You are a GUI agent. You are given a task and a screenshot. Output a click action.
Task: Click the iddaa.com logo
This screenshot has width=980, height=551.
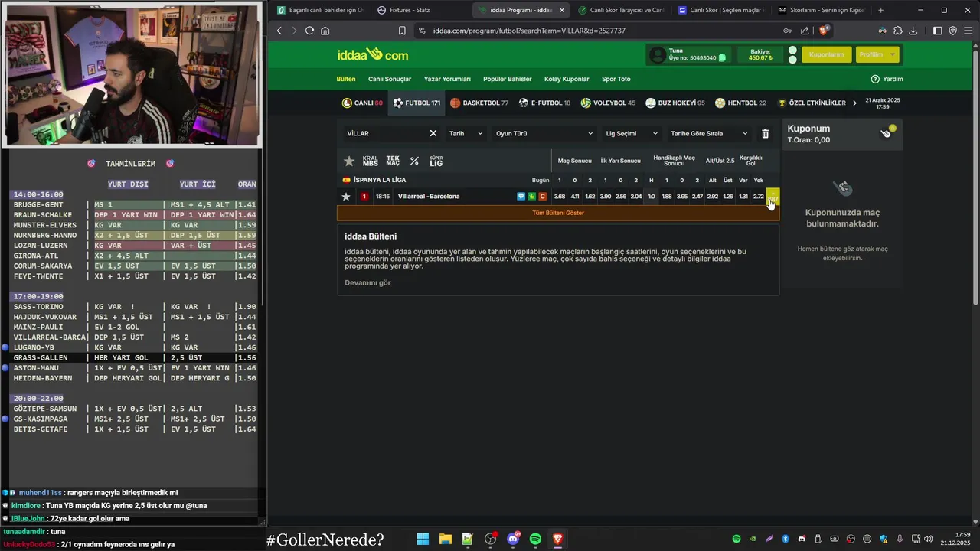[x=373, y=55]
